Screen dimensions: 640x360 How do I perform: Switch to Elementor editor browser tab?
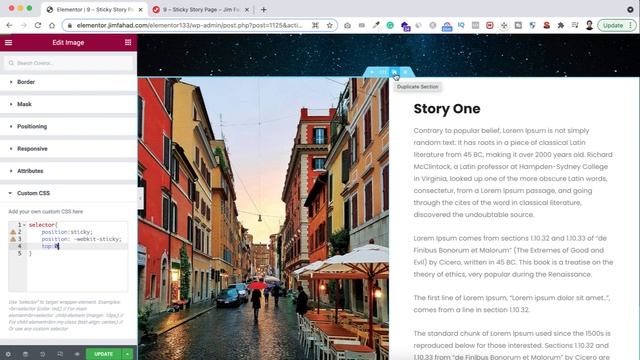[x=95, y=9]
